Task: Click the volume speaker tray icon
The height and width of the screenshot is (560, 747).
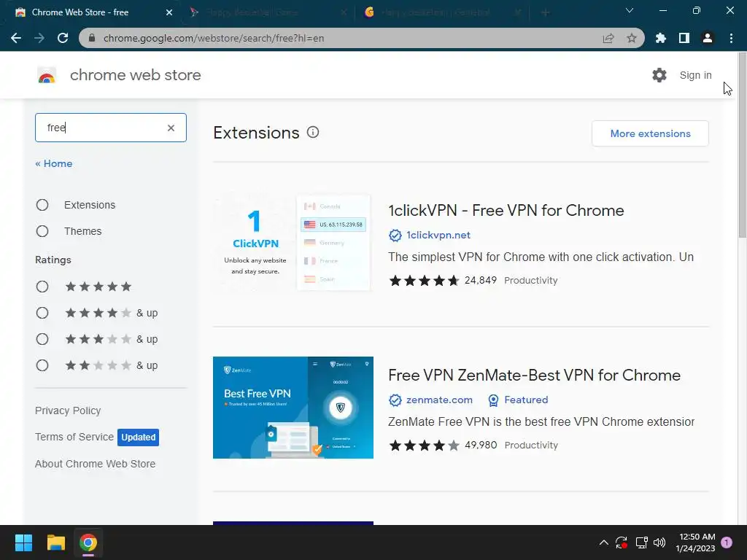Action: tap(659, 542)
